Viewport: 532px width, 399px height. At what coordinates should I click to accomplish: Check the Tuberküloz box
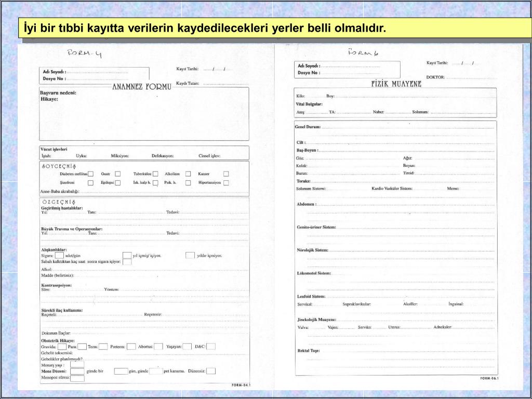155,174
